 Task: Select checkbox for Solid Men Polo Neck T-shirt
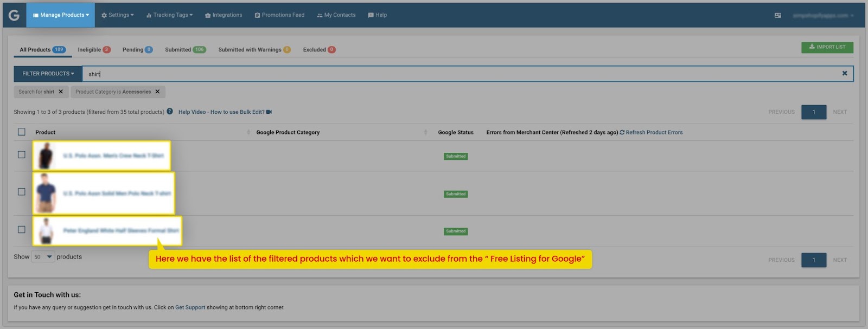22,191
